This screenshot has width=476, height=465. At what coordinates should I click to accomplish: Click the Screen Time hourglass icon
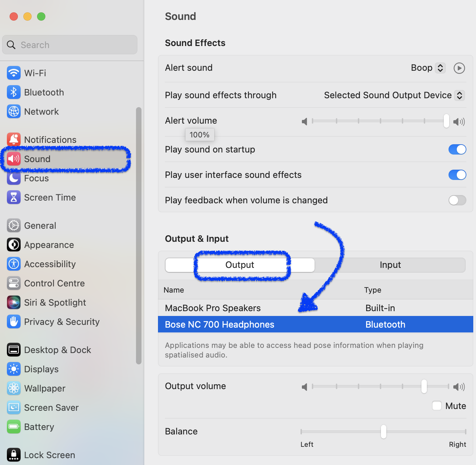14,197
